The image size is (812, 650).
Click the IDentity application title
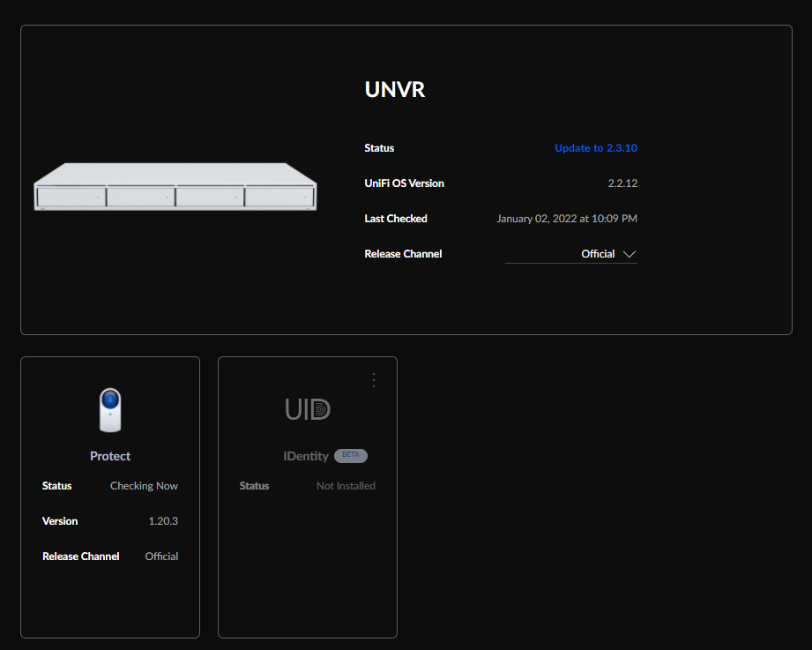click(x=306, y=456)
